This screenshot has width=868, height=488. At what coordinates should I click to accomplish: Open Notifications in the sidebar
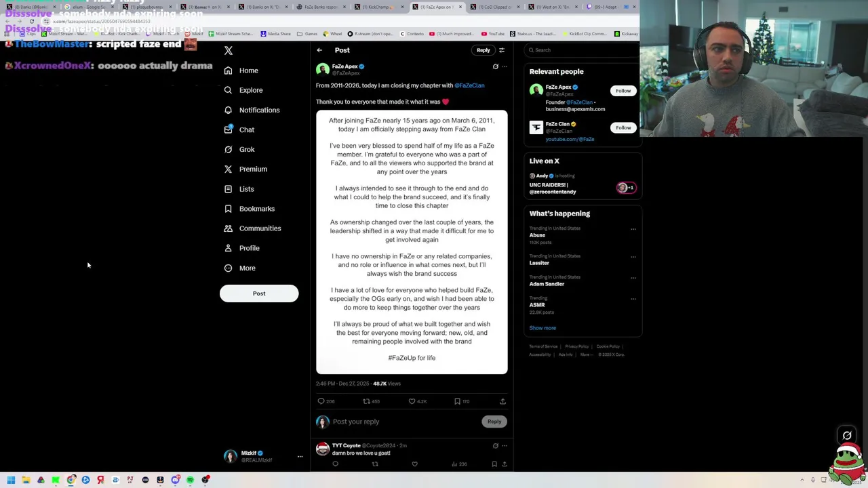tap(252, 110)
